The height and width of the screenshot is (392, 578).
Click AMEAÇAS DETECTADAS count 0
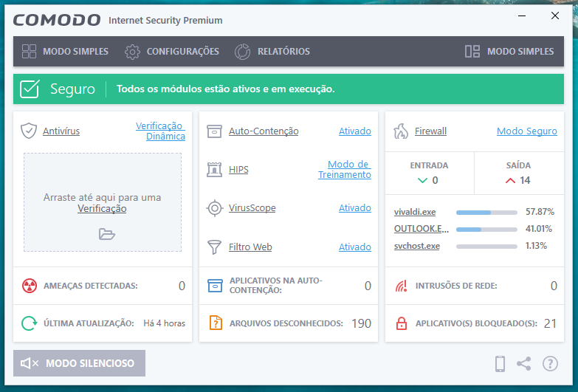(x=182, y=286)
